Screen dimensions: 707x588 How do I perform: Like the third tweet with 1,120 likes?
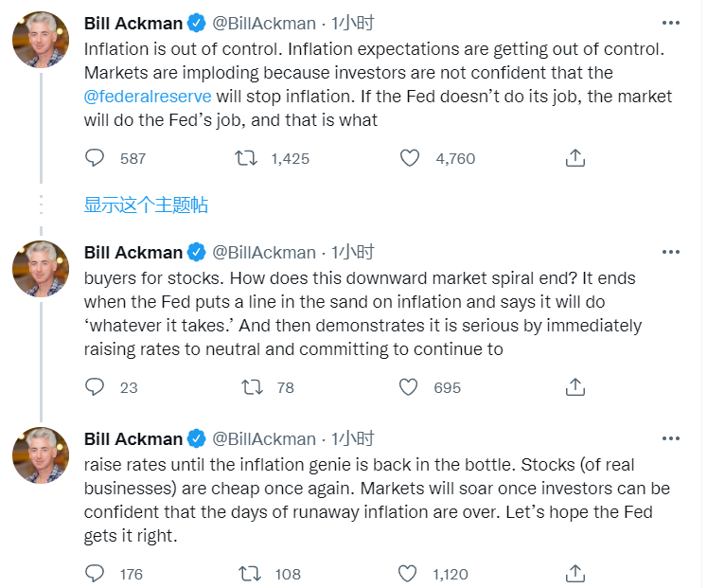(x=409, y=573)
